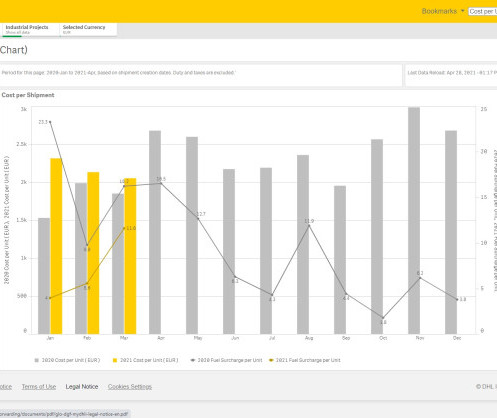Select the gray bar for Jun
The height and width of the screenshot is (418, 497).
(229, 251)
